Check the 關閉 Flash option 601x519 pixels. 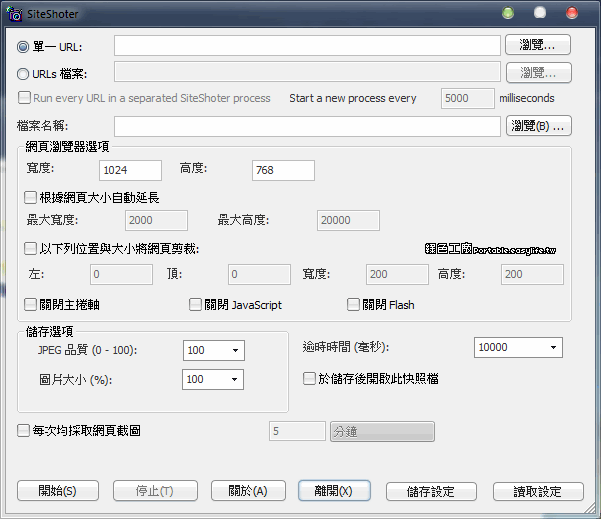click(353, 305)
